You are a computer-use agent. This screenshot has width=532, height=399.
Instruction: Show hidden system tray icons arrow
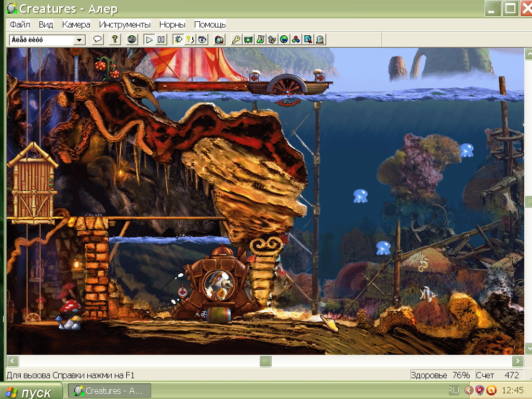(x=469, y=390)
